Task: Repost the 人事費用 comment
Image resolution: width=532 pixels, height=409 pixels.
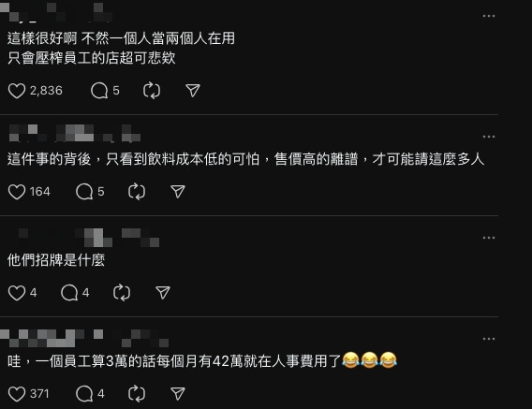Action: (x=137, y=394)
